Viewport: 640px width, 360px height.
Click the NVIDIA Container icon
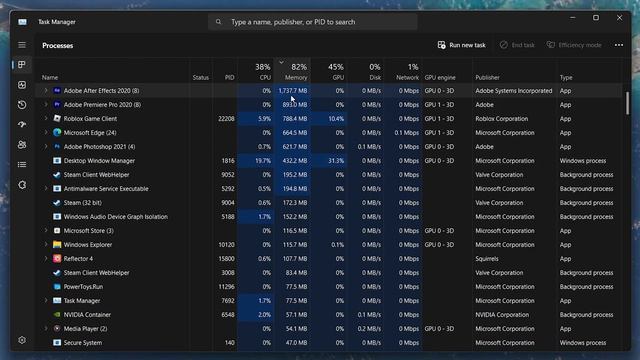coord(57,315)
